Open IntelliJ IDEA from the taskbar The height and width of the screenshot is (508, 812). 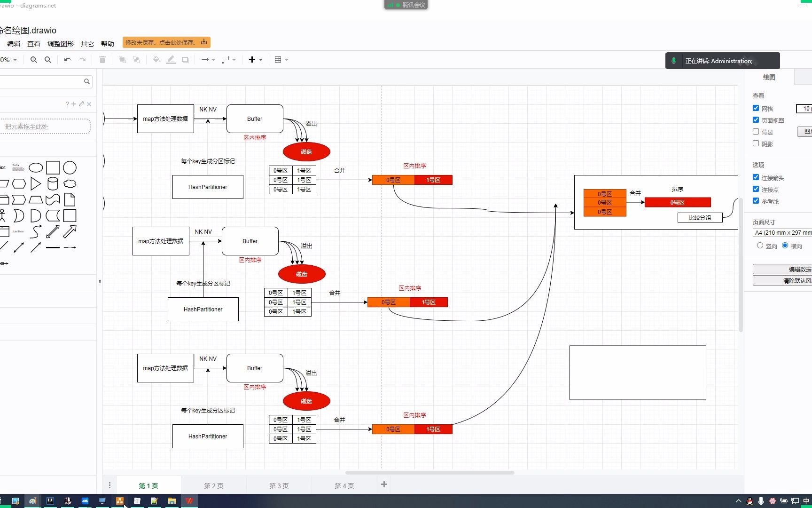pos(50,501)
